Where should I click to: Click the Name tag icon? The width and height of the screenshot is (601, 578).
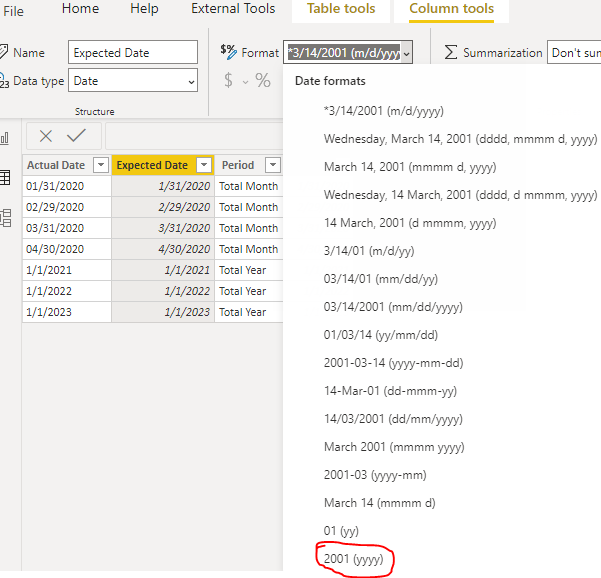click(4, 52)
